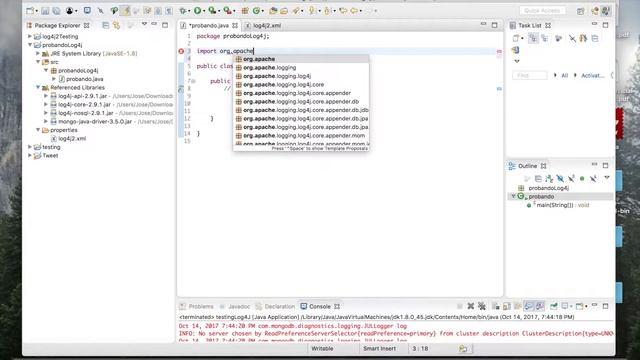The width and height of the screenshot is (640, 360).
Task: Click the New file toolbar icon
Action: [x=30, y=11]
